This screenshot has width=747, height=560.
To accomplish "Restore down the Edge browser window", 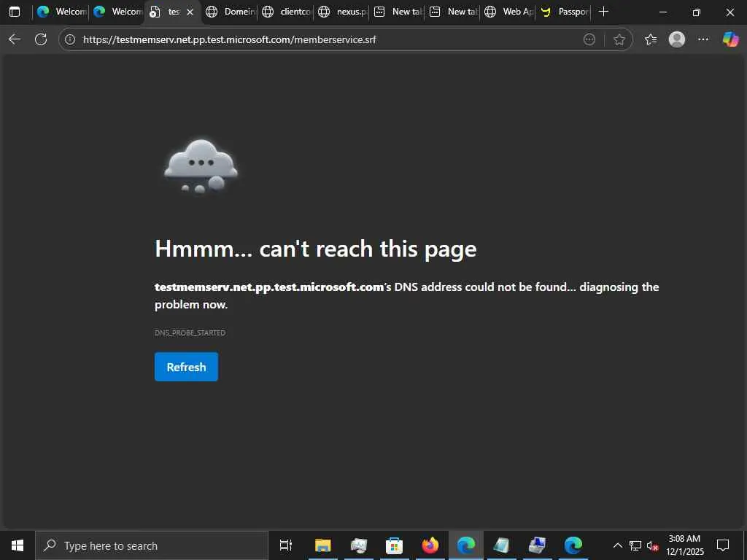I will pos(697,12).
